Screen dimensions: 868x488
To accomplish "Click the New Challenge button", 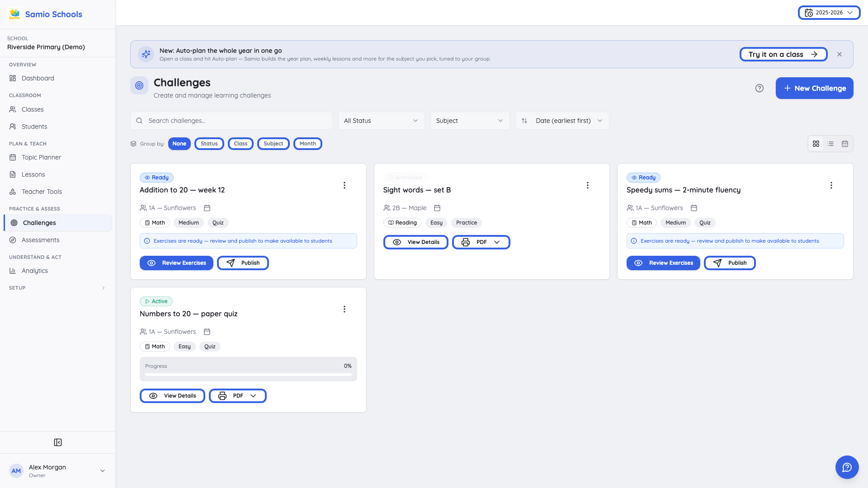I will point(814,88).
